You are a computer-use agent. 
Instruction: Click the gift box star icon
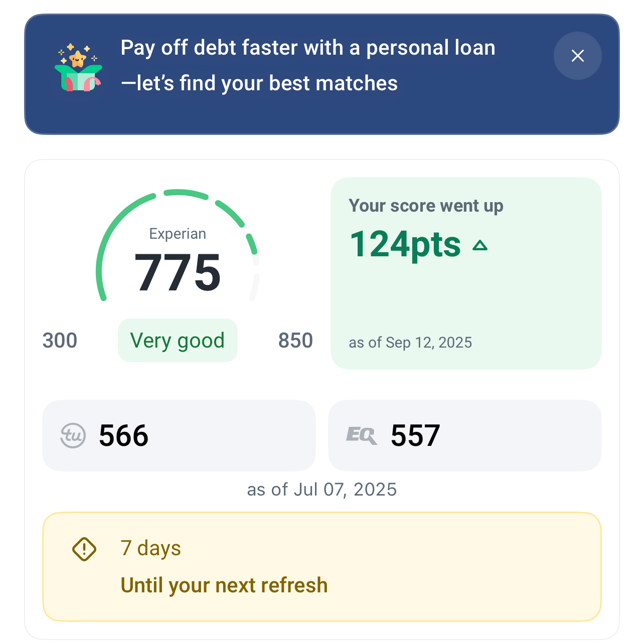[78, 68]
